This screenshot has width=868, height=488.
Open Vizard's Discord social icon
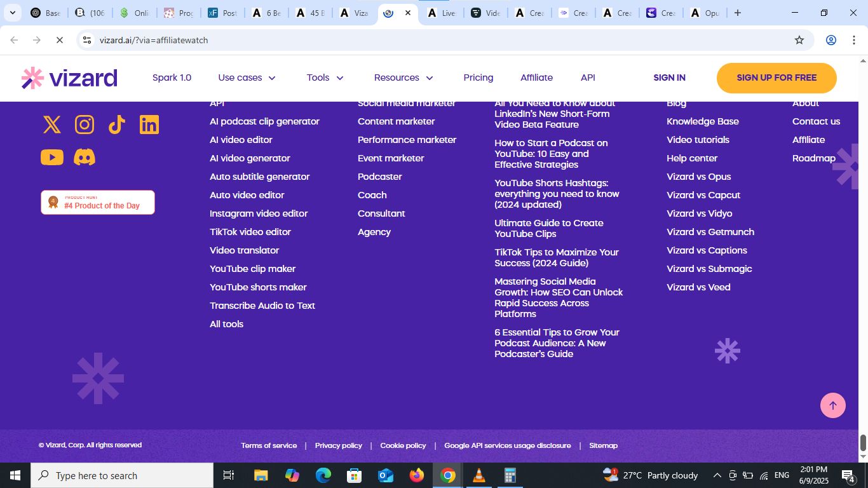pos(85,157)
